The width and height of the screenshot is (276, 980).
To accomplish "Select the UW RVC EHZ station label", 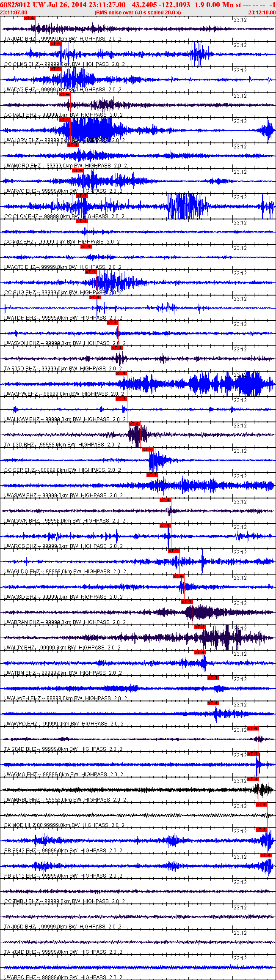I will (x=20, y=191).
